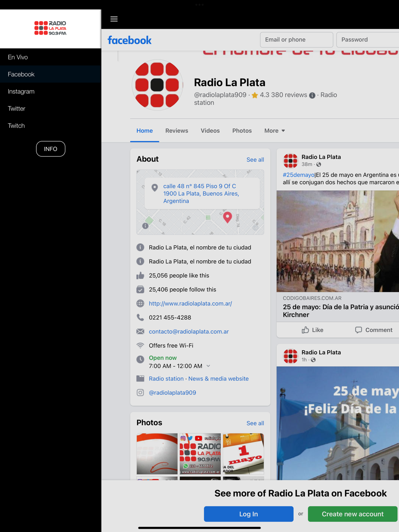Click the News & media website link
399x532 pixels.
pyautogui.click(x=218, y=378)
